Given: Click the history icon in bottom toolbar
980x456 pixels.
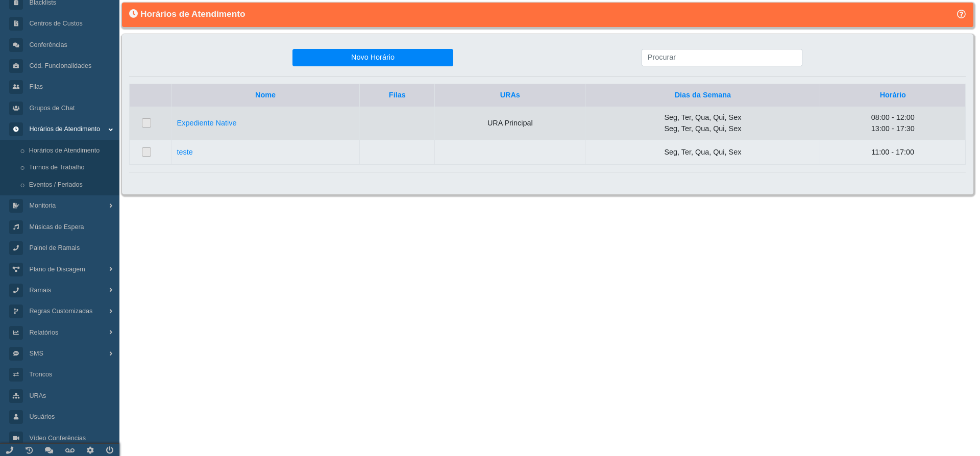Looking at the screenshot, I should (x=29, y=450).
